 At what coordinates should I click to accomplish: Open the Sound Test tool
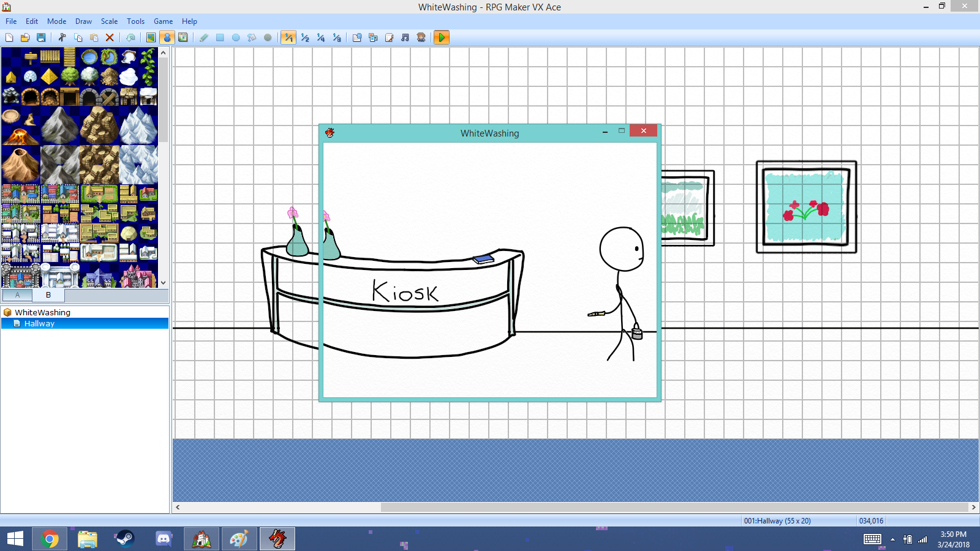click(x=405, y=37)
